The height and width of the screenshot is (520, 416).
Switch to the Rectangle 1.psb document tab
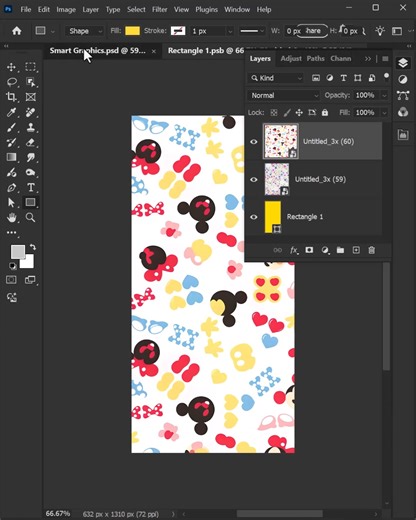(x=206, y=51)
